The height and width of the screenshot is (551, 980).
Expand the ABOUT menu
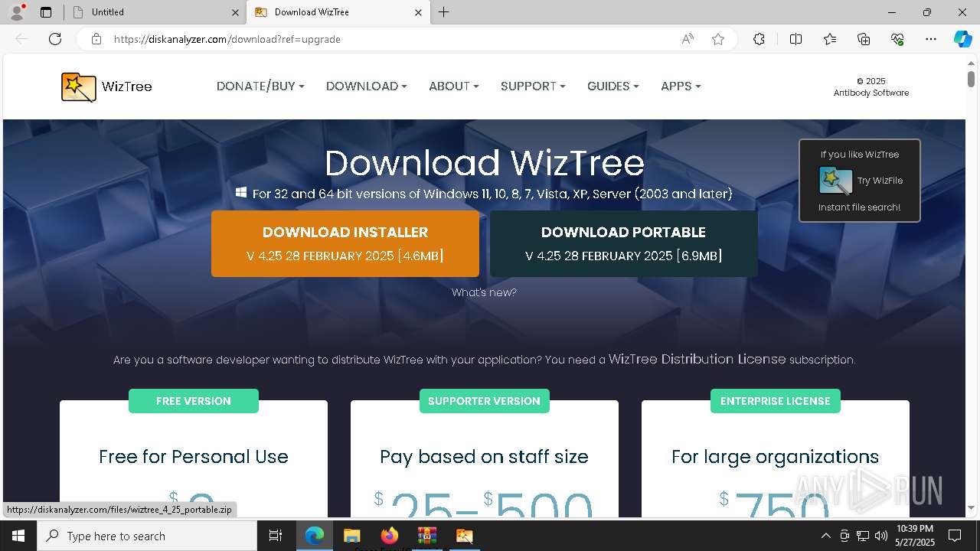454,86
